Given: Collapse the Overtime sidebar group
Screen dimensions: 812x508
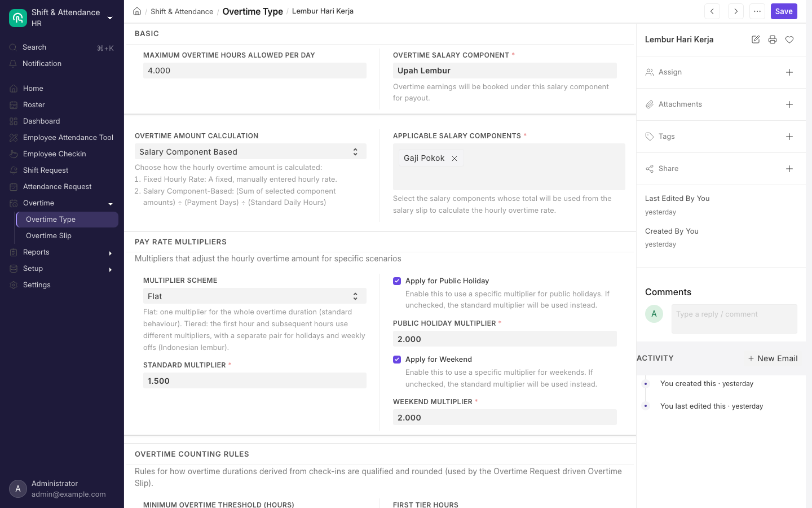Looking at the screenshot, I should coord(111,204).
